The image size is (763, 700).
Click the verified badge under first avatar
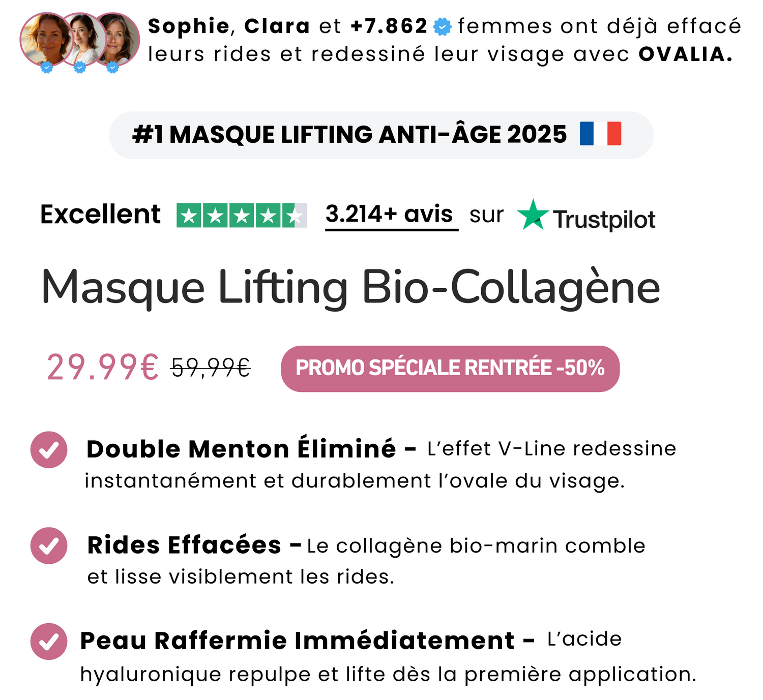coord(47,67)
